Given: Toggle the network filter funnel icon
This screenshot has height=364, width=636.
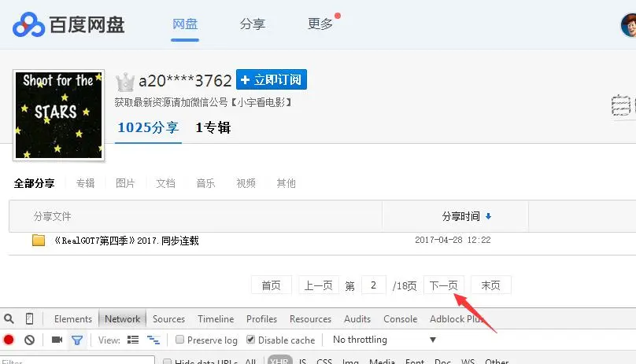Looking at the screenshot, I should point(77,340).
